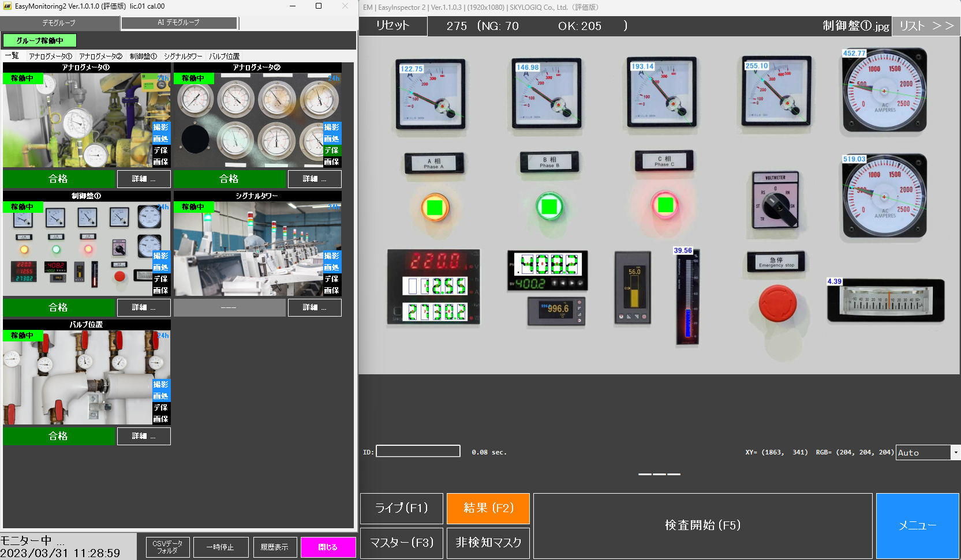Toggle デ保 indicator on アナログメータ① panel
The image size is (961, 560).
161,151
